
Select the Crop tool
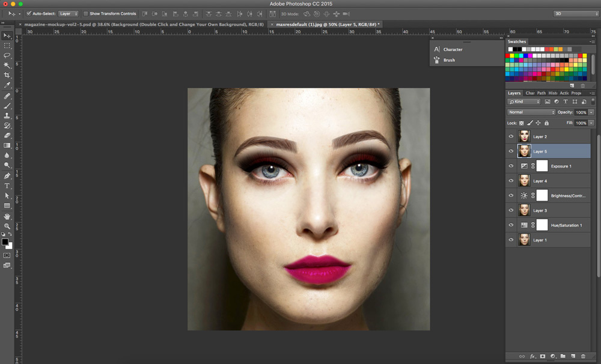(7, 75)
